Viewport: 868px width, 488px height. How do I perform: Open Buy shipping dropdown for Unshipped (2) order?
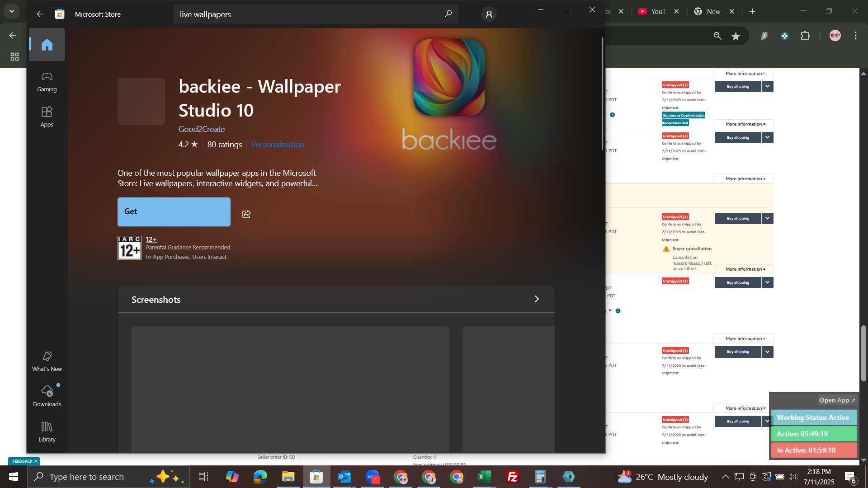(x=768, y=138)
